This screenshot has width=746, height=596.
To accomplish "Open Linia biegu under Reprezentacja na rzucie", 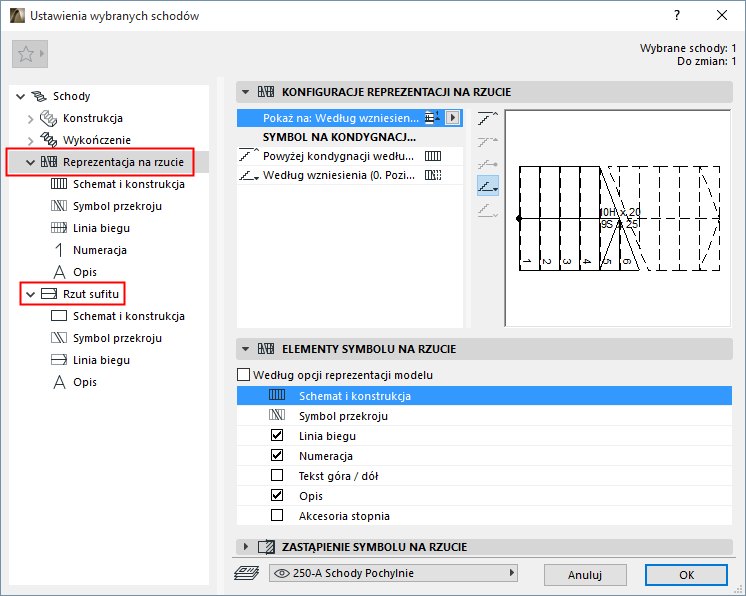I will tap(101, 228).
